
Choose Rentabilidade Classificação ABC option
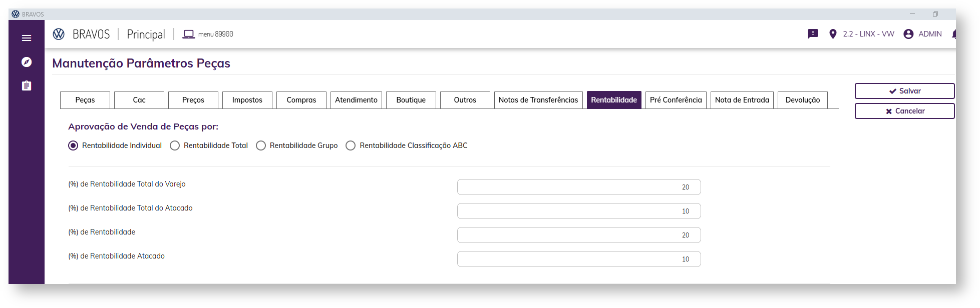point(351,145)
